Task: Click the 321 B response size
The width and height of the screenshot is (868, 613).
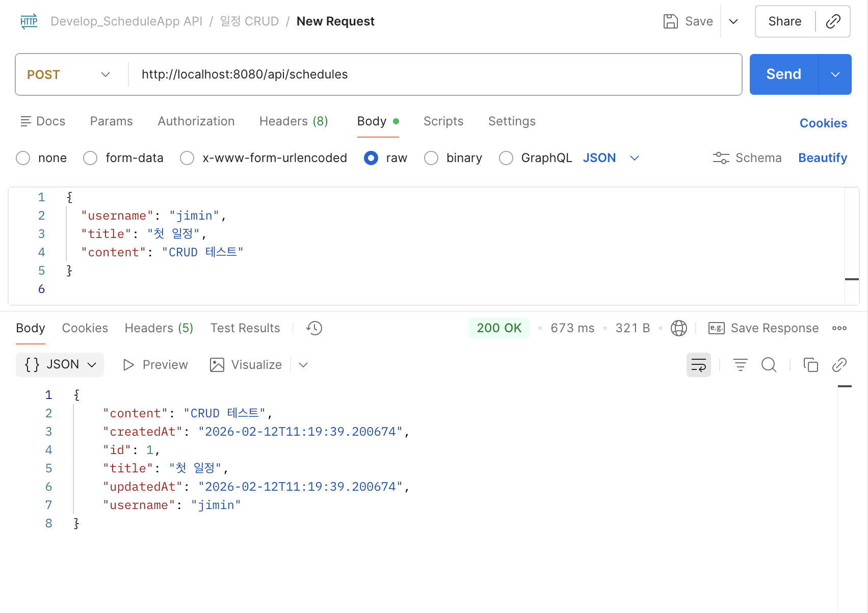Action: coord(633,328)
